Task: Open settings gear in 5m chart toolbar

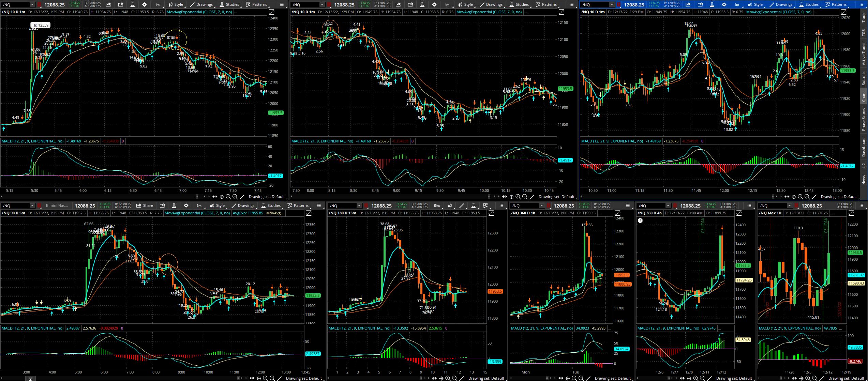Action: pyautogui.click(x=186, y=205)
